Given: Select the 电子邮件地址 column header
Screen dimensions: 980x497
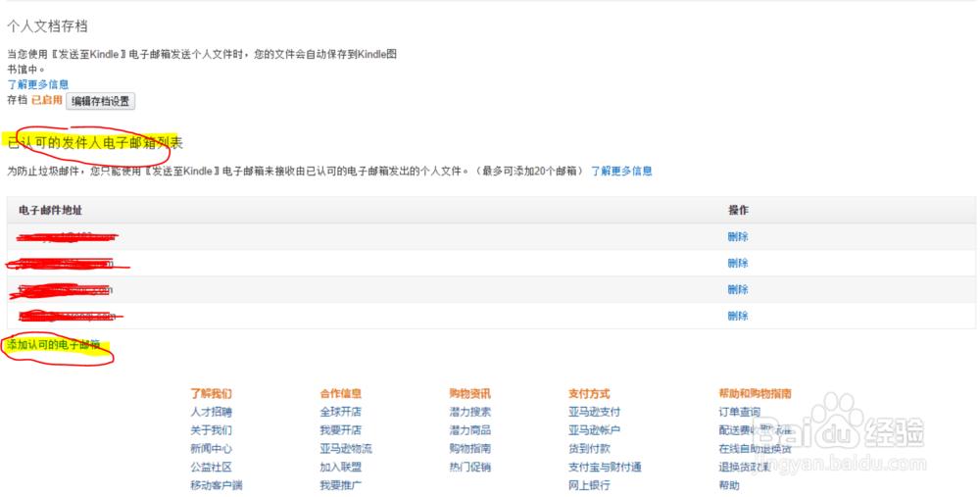Looking at the screenshot, I should 51,210.
